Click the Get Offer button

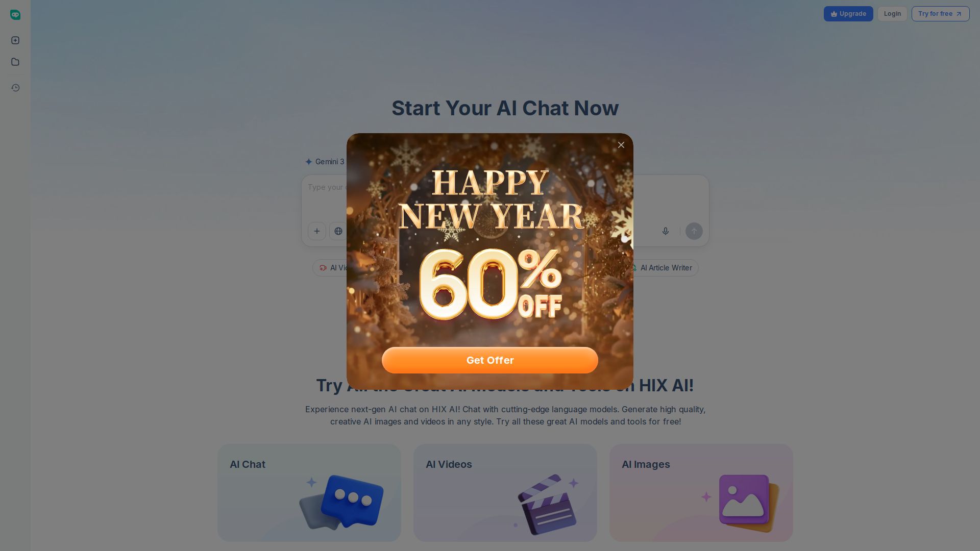click(490, 360)
